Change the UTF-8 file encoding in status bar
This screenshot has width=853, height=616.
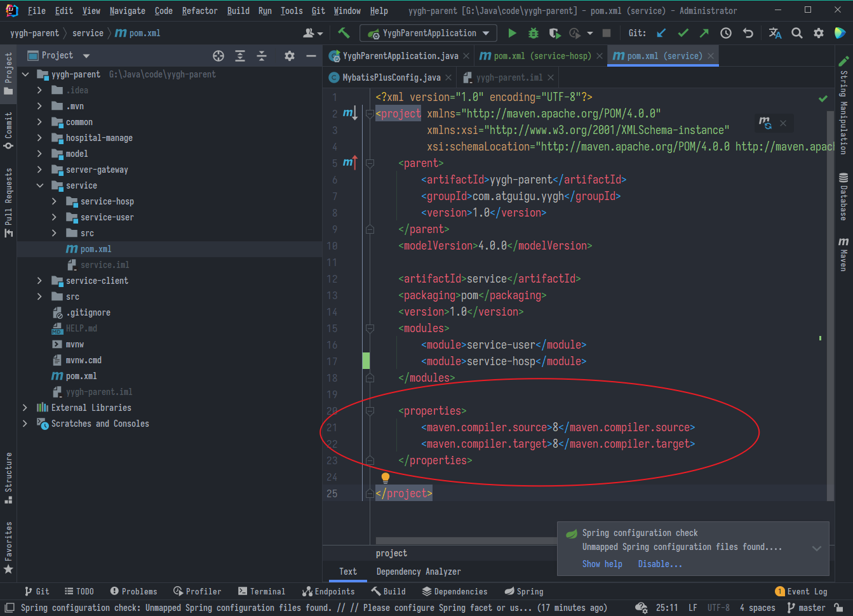718,608
